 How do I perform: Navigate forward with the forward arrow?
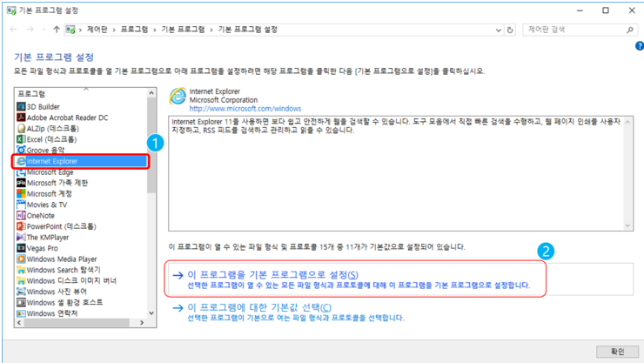(30, 30)
